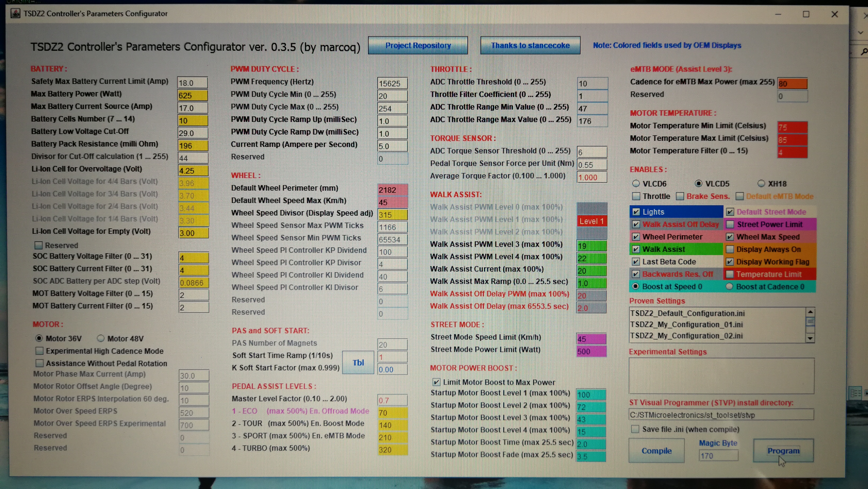This screenshot has height=489, width=868.
Task: Toggle the Reserved checkbox under battery section
Action: point(39,245)
